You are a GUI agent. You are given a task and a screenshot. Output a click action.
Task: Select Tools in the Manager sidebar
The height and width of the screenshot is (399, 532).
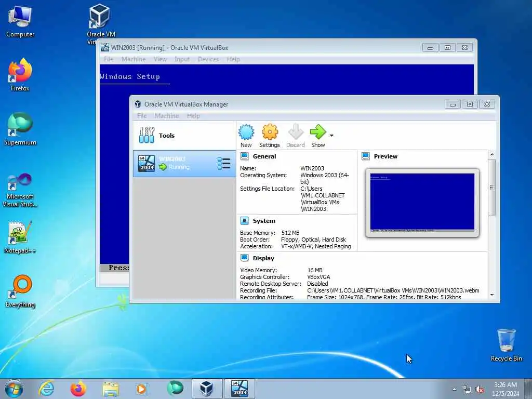click(184, 136)
